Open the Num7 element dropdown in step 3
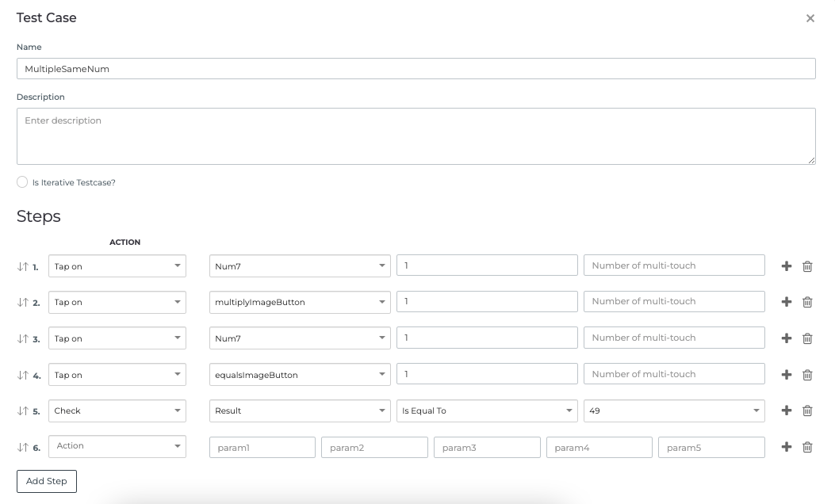This screenshot has width=835, height=504. 299,338
